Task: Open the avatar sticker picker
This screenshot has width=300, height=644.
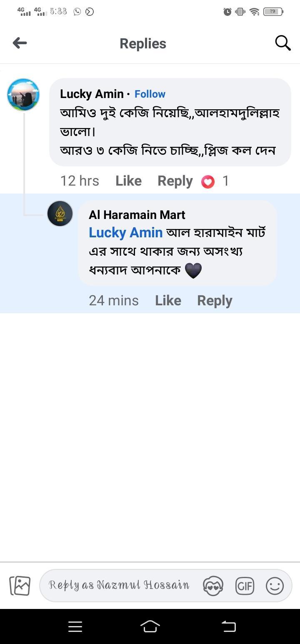Action: [213, 586]
